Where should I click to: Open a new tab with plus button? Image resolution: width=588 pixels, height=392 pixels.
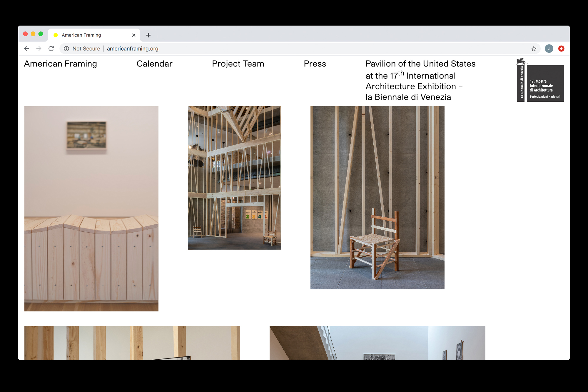(148, 35)
